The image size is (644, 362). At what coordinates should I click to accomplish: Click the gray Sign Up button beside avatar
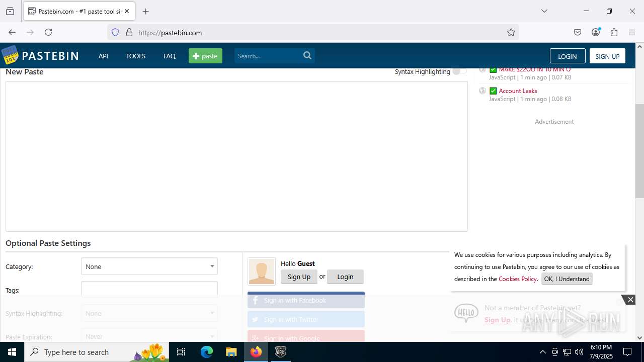[x=299, y=277]
